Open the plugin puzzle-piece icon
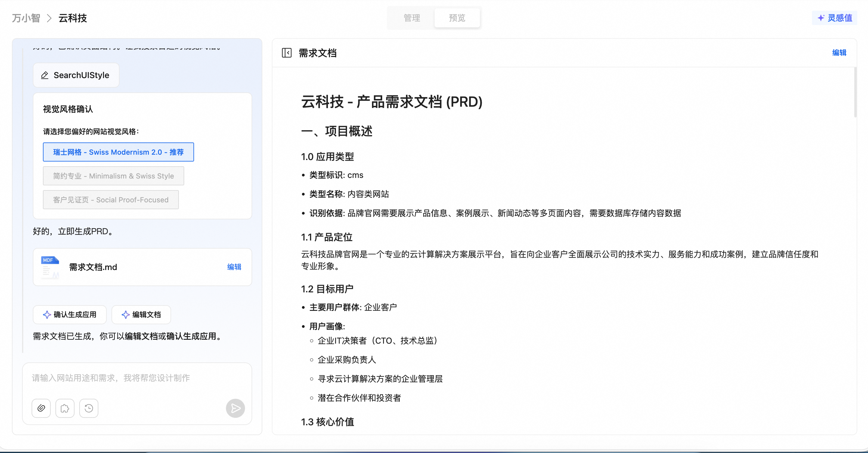The height and width of the screenshot is (453, 868). coord(65,408)
